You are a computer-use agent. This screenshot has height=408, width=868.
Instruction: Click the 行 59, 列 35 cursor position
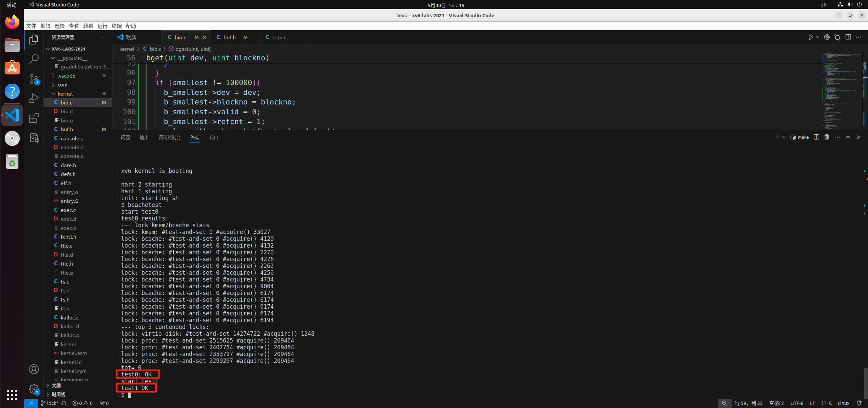(x=748, y=403)
